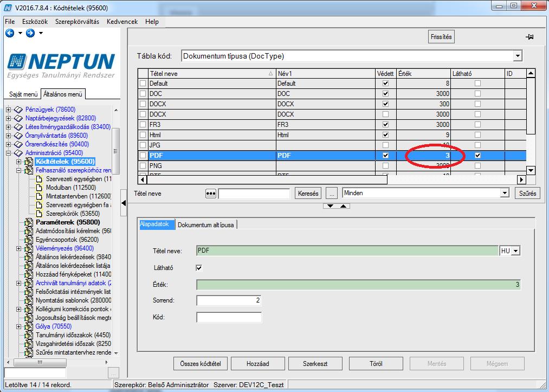Collapse the Adminisztráció tree node
The image size is (549, 392).
(9, 153)
